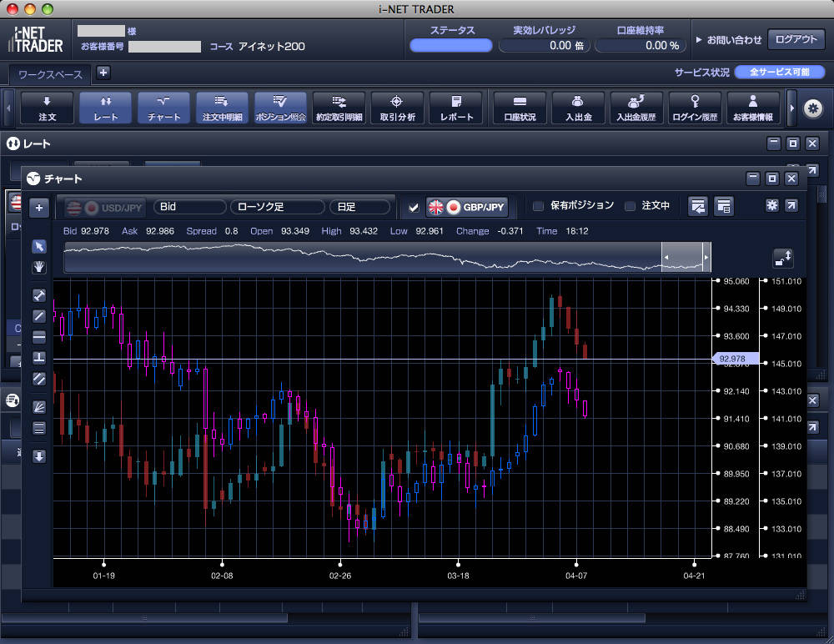Click the Spread 0.8 value
This screenshot has height=644, width=834.
[231, 231]
